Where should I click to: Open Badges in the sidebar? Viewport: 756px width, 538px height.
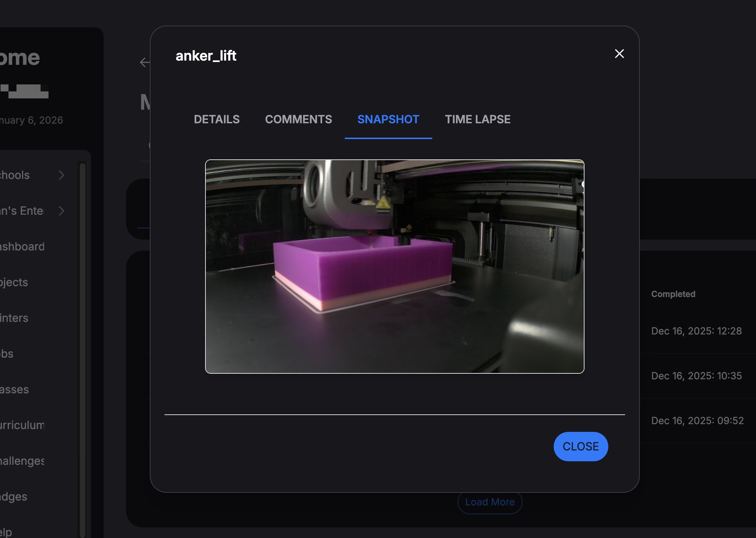point(14,497)
